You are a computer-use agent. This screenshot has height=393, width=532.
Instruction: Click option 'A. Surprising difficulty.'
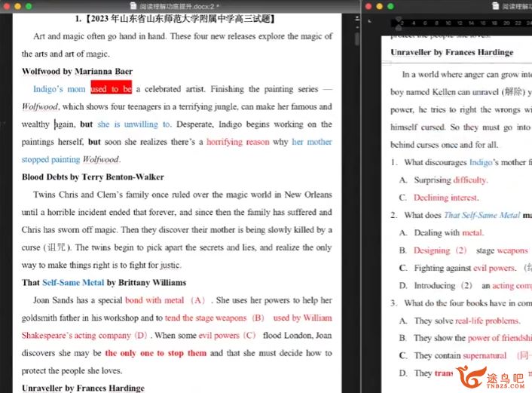pos(444,180)
